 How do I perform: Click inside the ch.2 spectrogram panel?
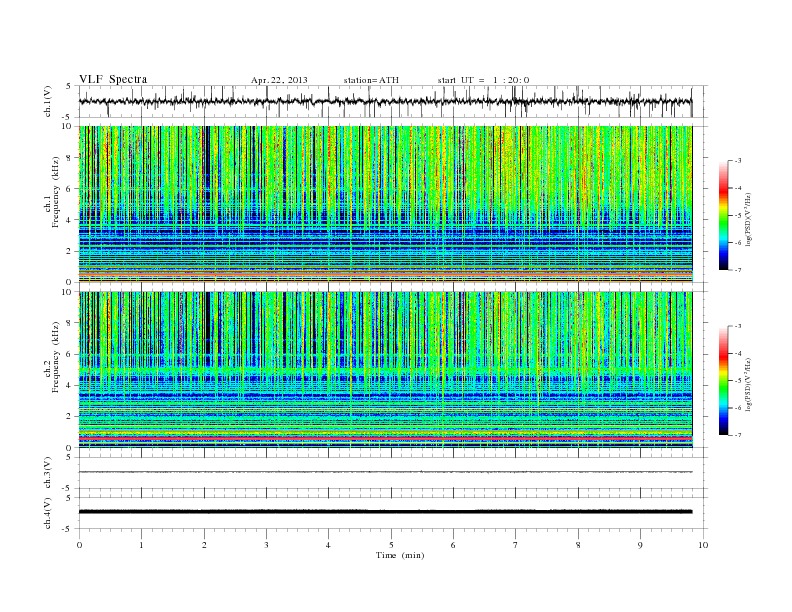click(x=385, y=370)
